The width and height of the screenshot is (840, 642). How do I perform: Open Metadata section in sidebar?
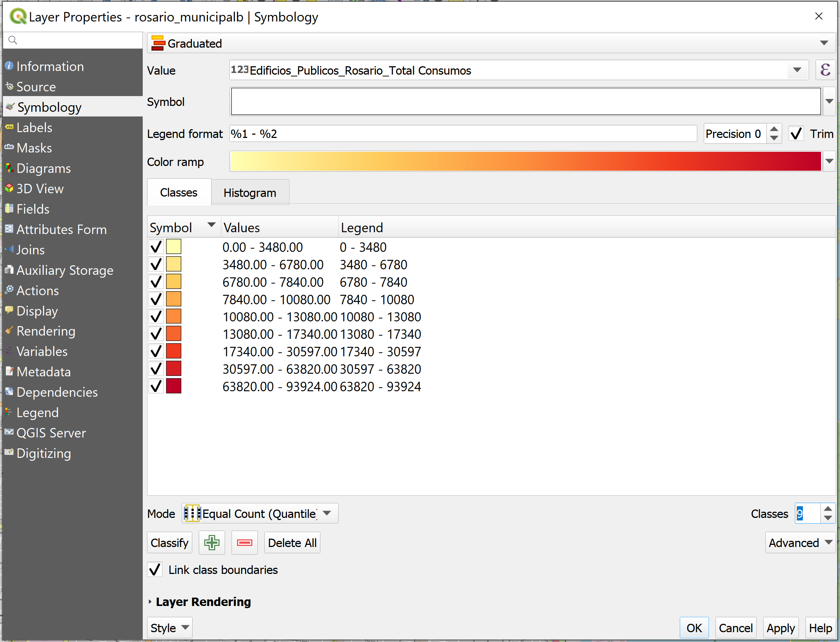(44, 372)
